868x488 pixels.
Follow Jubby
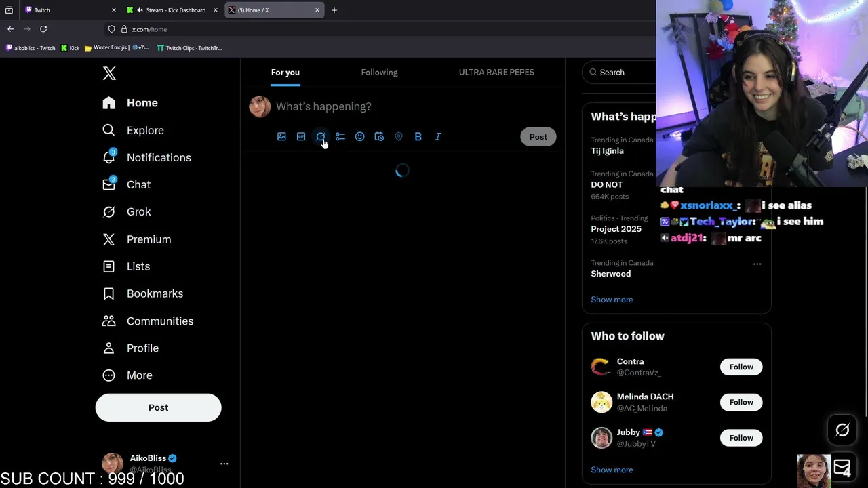pyautogui.click(x=741, y=438)
